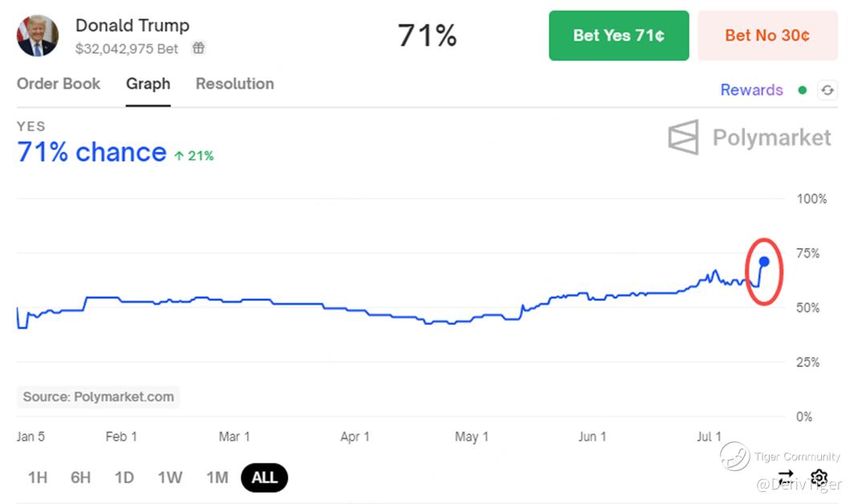This screenshot has width=858, height=504.
Task: Click the Polymarket logo on the chart
Action: [x=750, y=138]
